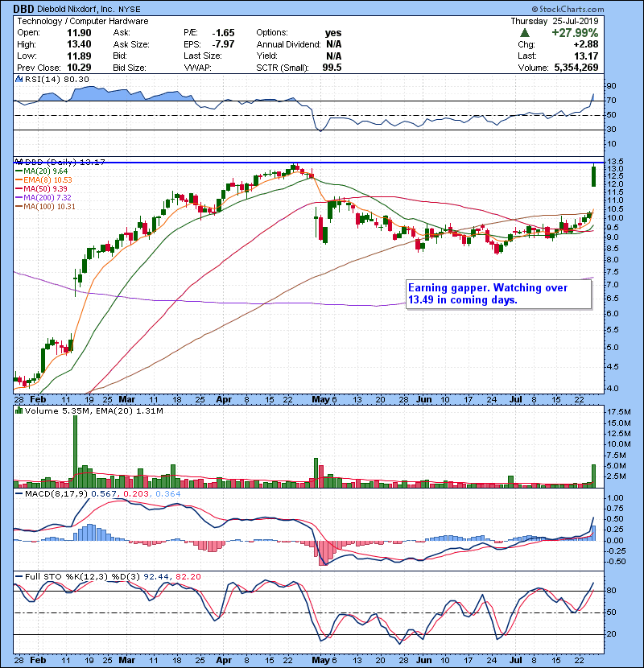Click the date Thursday 25-Jul-2019
The image size is (644, 668).
tap(555, 21)
